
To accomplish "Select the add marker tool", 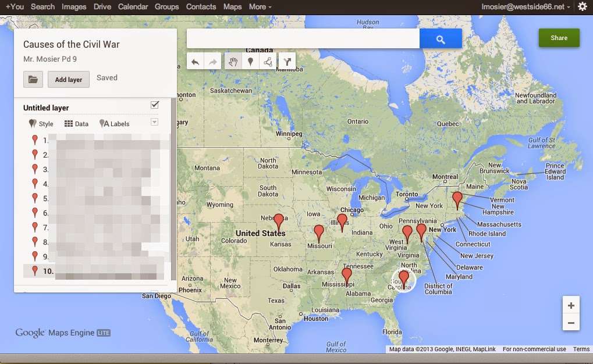I will [250, 62].
